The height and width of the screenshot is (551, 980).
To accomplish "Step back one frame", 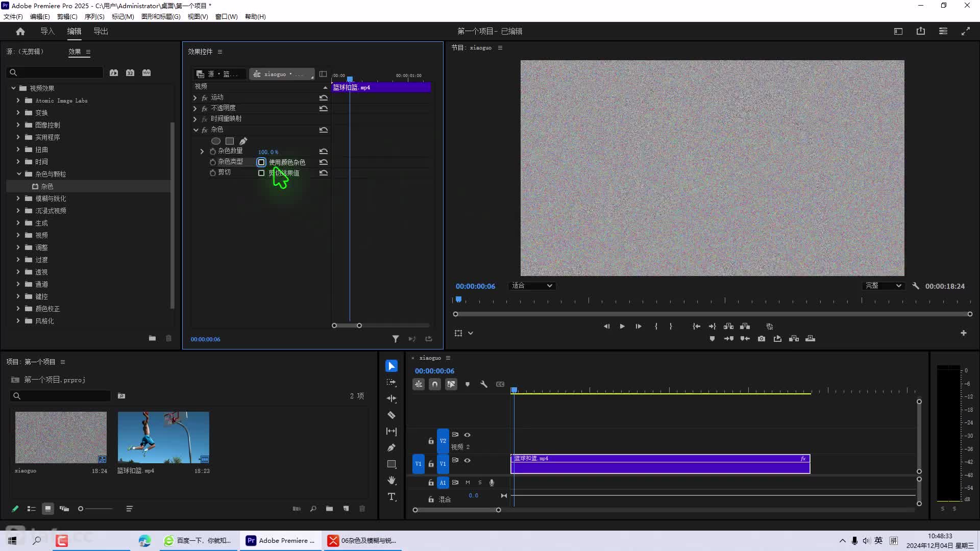I will coord(606,326).
